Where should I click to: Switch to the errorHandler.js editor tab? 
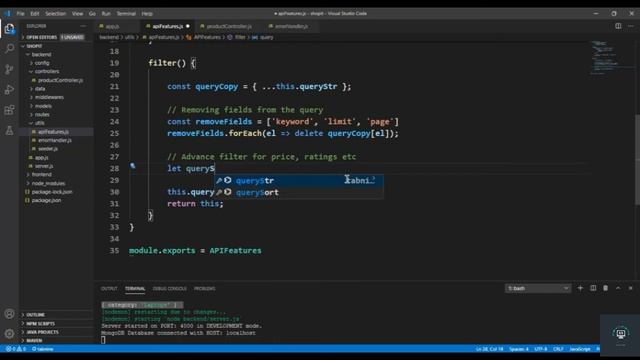coord(291,26)
